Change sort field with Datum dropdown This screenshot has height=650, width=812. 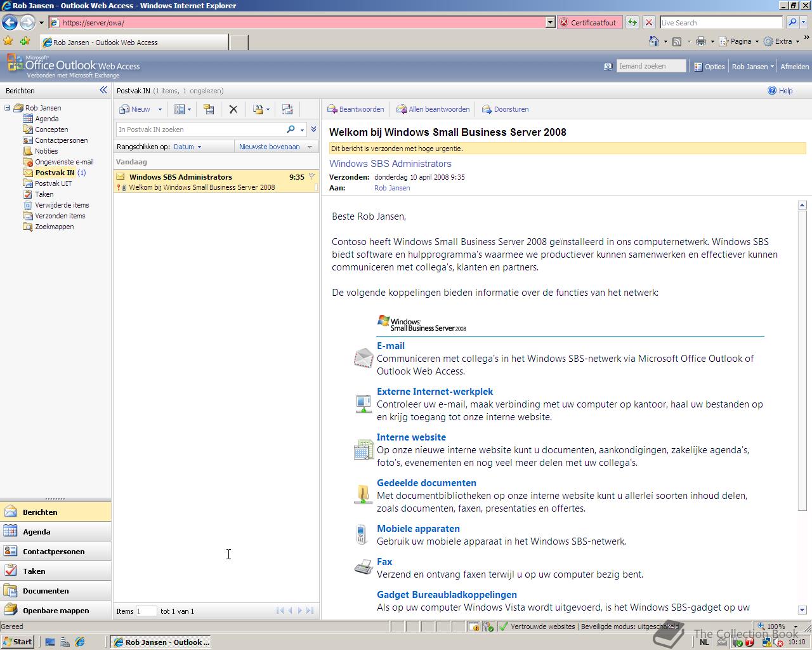[x=187, y=147]
